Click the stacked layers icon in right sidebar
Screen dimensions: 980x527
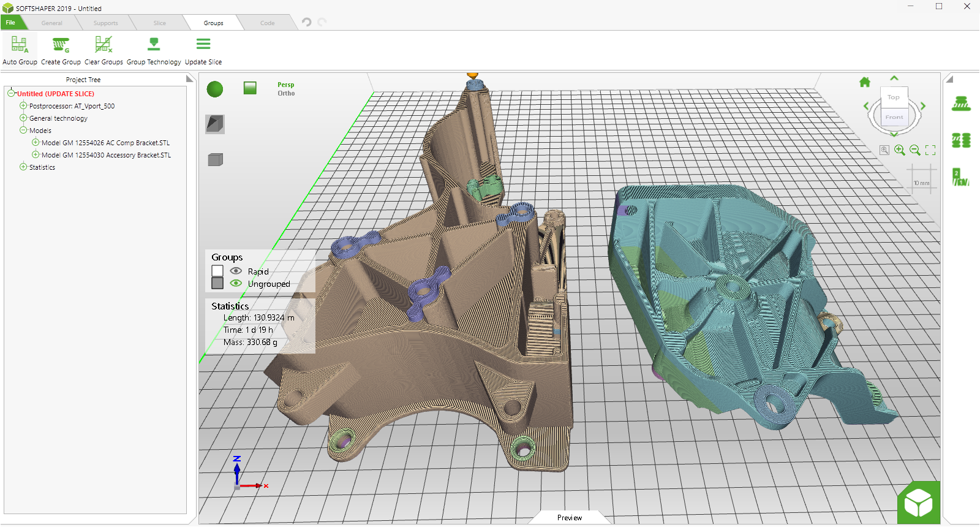(961, 104)
